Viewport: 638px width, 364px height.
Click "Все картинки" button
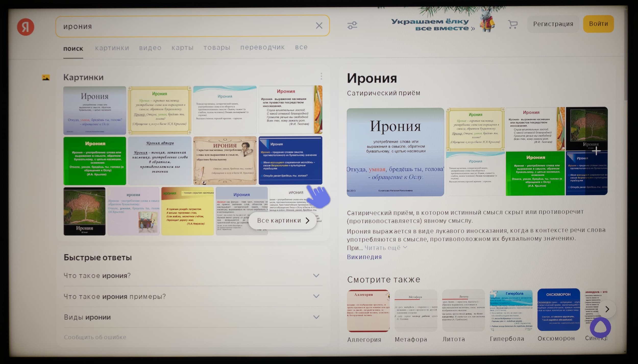(283, 221)
